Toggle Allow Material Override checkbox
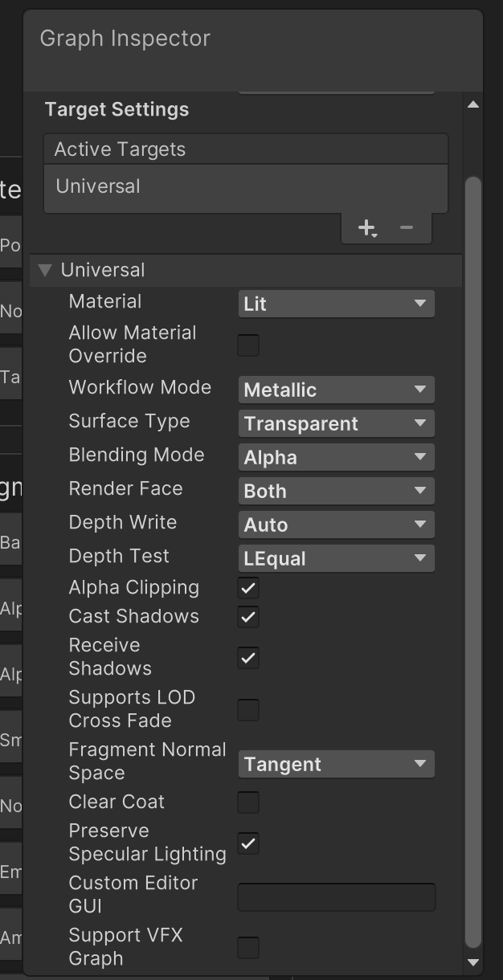The height and width of the screenshot is (980, 503). [x=248, y=345]
